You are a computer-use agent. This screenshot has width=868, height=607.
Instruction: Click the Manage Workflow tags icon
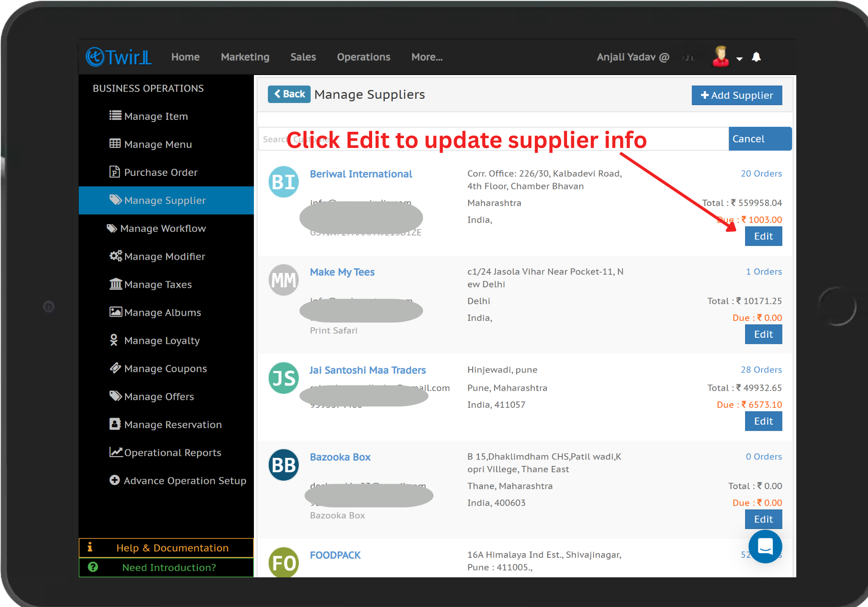112,228
